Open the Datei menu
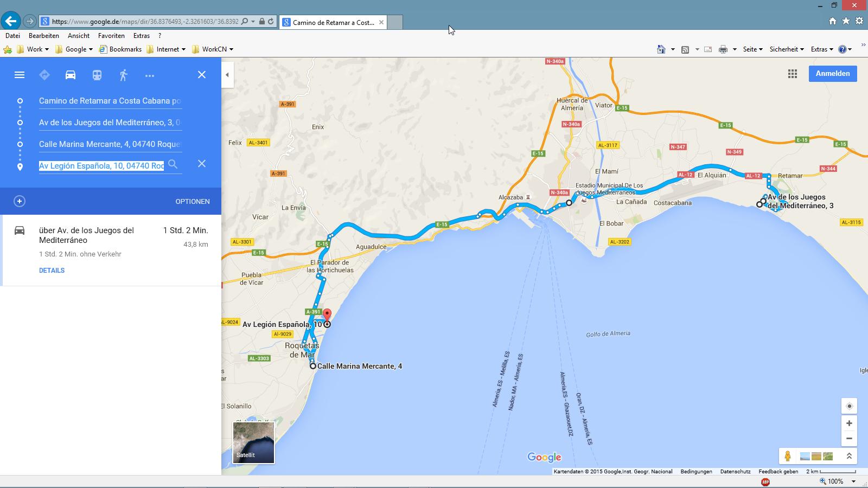The height and width of the screenshot is (488, 868). [x=12, y=36]
